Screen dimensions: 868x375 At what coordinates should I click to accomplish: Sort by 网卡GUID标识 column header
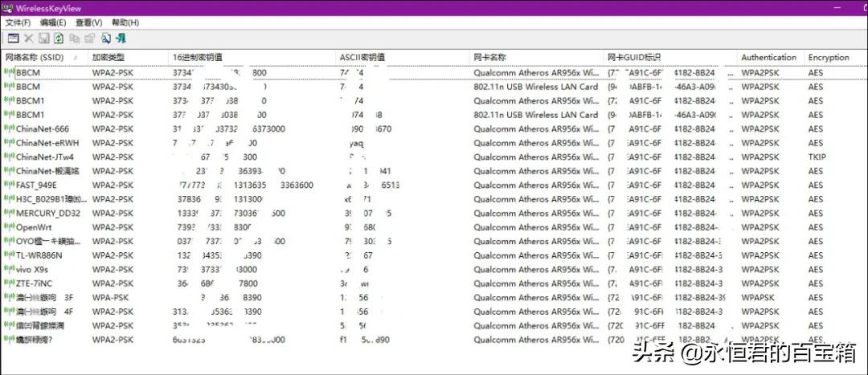[x=671, y=58]
